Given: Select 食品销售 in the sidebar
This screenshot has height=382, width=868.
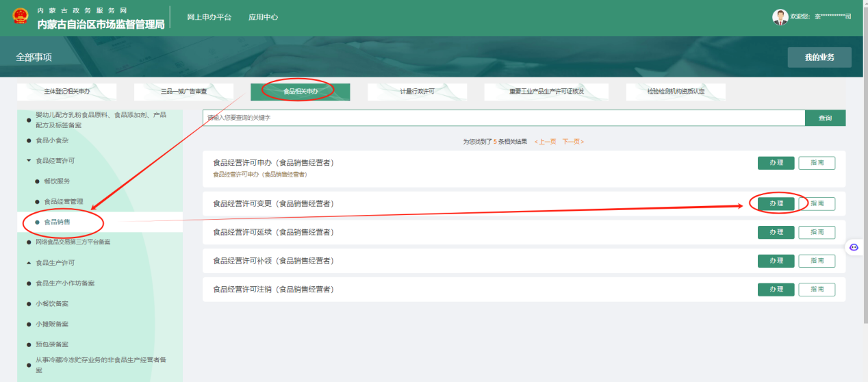Looking at the screenshot, I should [x=57, y=222].
